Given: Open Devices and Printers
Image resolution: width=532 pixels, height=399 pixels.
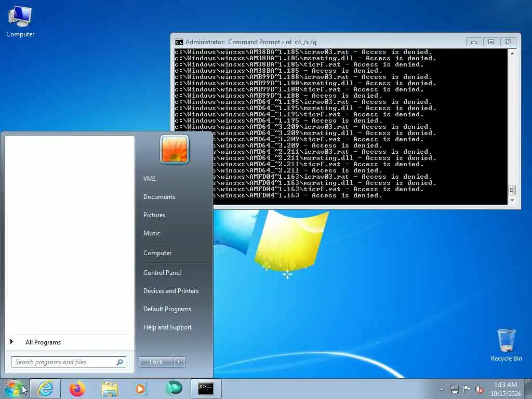Looking at the screenshot, I should point(171,291).
